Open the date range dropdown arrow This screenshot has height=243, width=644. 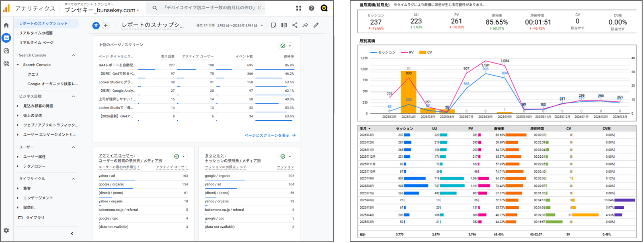click(262, 25)
